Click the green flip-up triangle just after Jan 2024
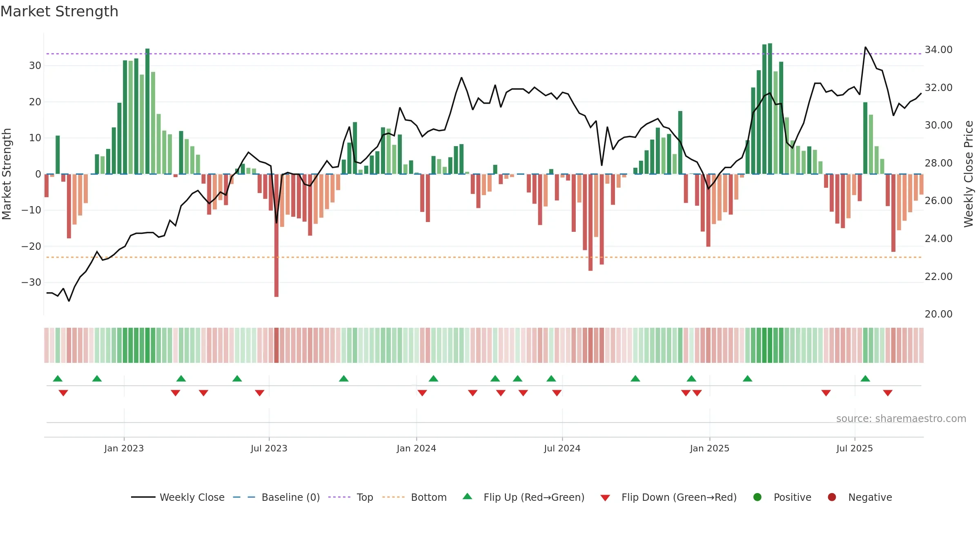This screenshot has width=980, height=551. point(434,378)
